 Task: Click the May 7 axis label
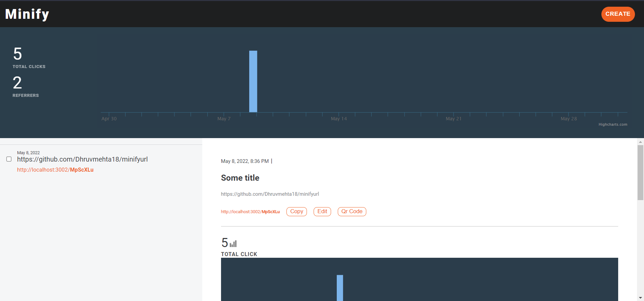click(x=224, y=119)
